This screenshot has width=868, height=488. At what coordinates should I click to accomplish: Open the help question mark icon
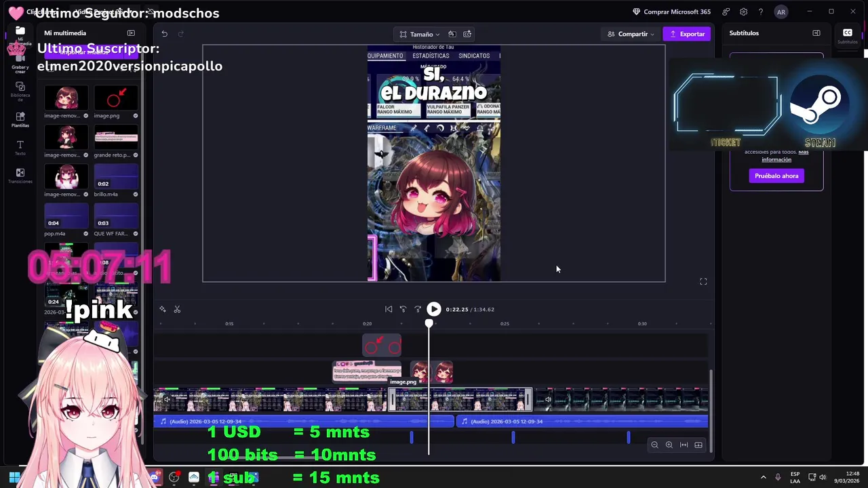[761, 12]
